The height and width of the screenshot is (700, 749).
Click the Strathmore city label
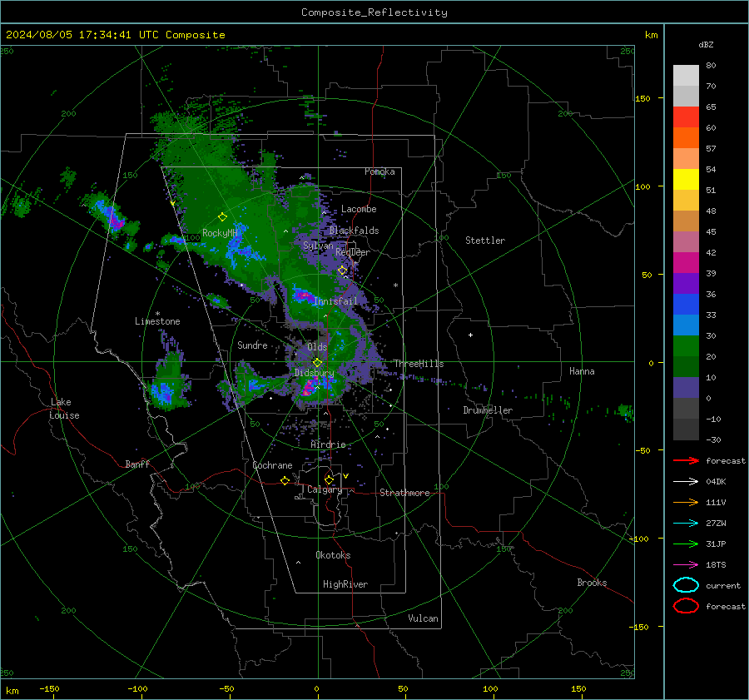[404, 493]
